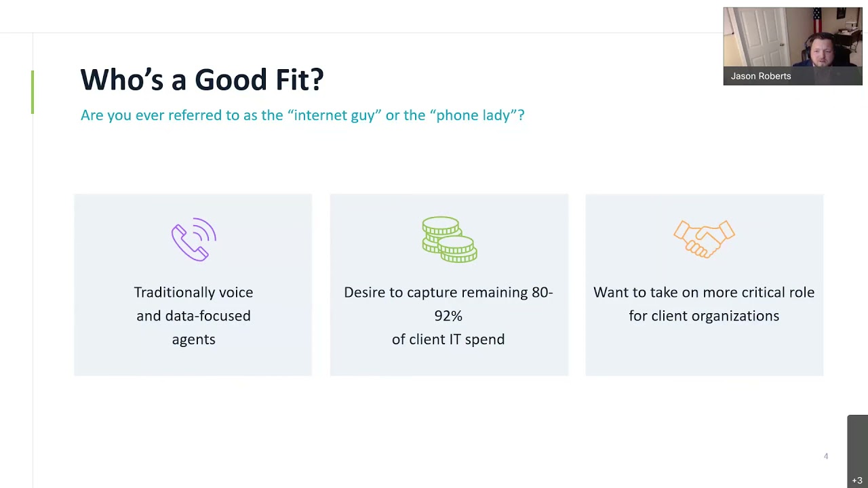Click "Traditionally voice and data-focused agents" text
This screenshot has width=868, height=488.
[x=193, y=293]
